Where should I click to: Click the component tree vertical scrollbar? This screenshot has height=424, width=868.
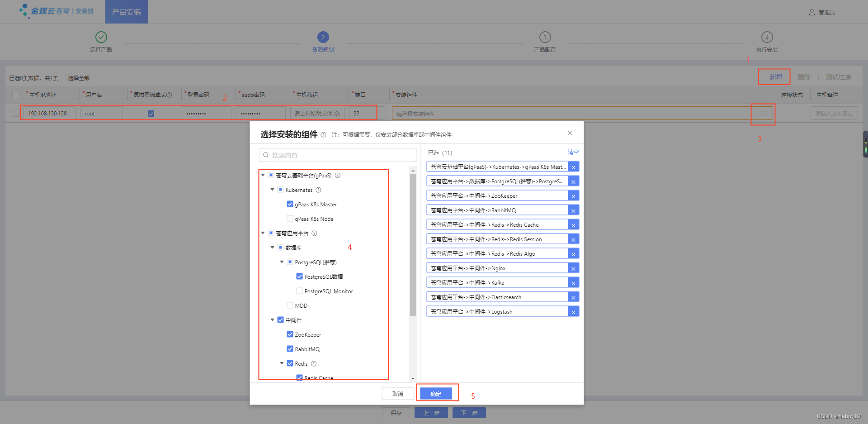413,245
